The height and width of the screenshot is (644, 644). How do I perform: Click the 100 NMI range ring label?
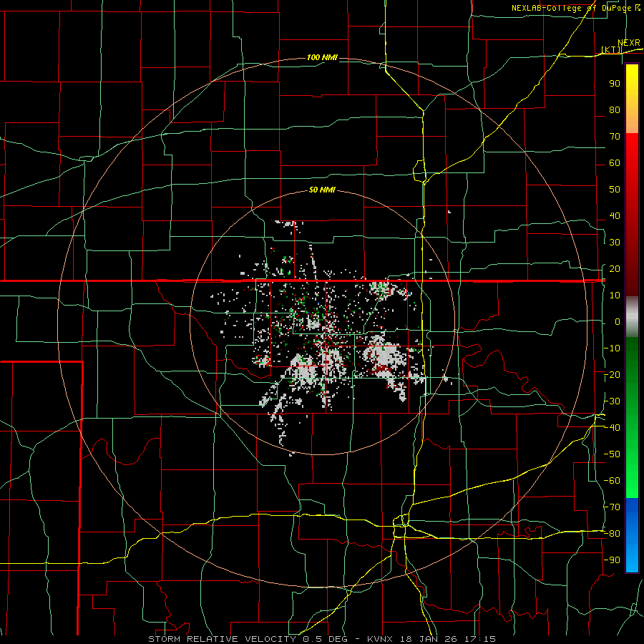click(x=322, y=57)
